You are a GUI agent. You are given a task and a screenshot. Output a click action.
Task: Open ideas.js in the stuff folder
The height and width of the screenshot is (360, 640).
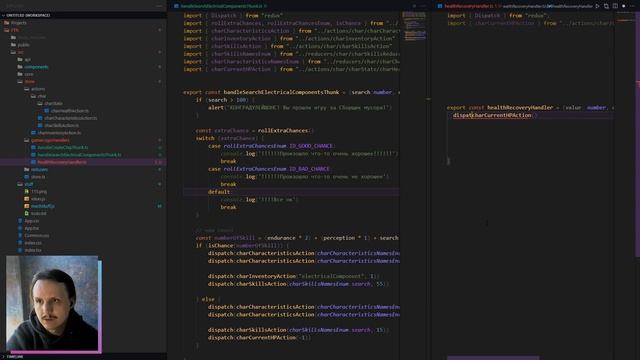click(x=38, y=199)
